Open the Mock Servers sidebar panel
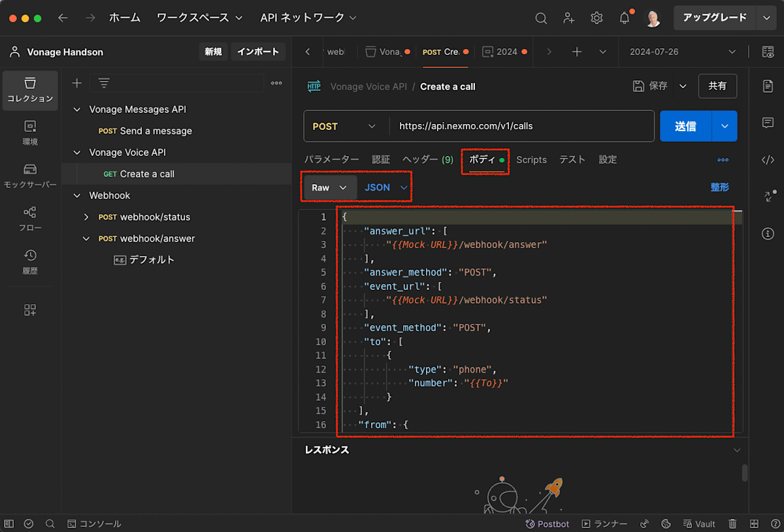Viewport: 784px width, 532px height. [x=30, y=176]
